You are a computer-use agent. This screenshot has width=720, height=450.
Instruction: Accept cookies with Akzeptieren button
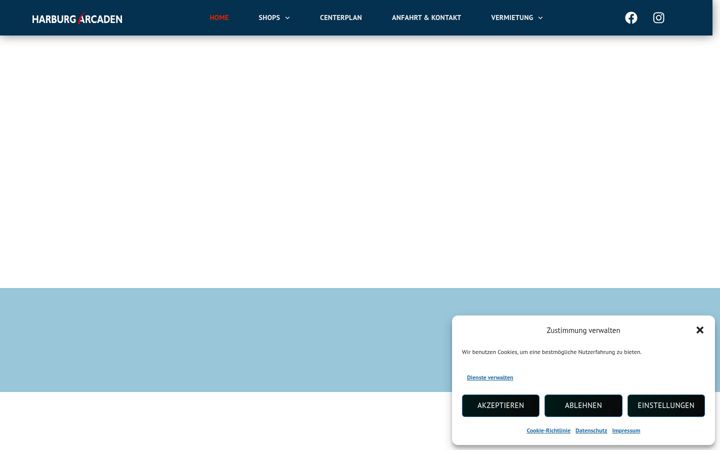coord(501,405)
